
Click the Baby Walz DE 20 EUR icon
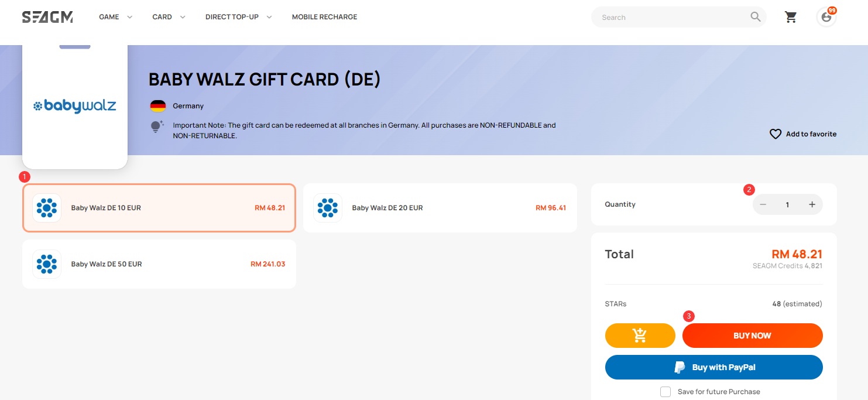coord(328,208)
